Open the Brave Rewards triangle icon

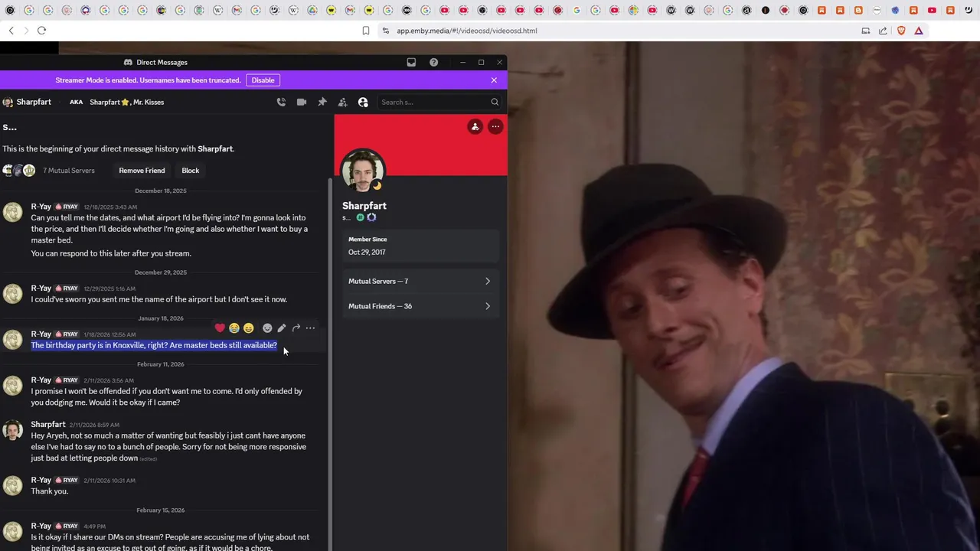tap(919, 31)
